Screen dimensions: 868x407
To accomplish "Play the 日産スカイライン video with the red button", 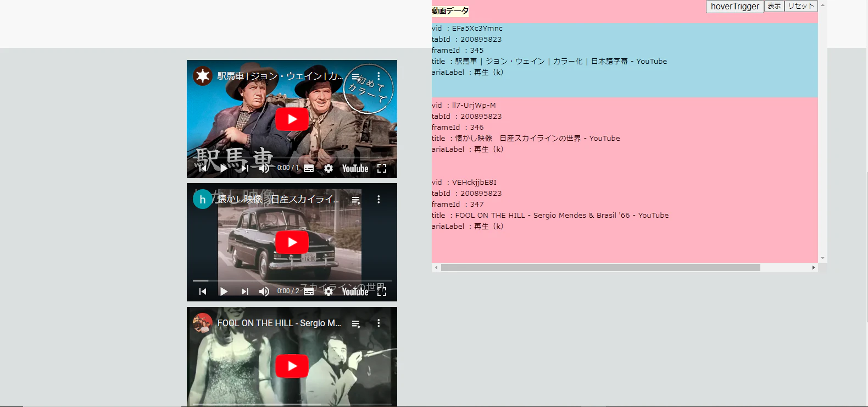I will coord(292,242).
